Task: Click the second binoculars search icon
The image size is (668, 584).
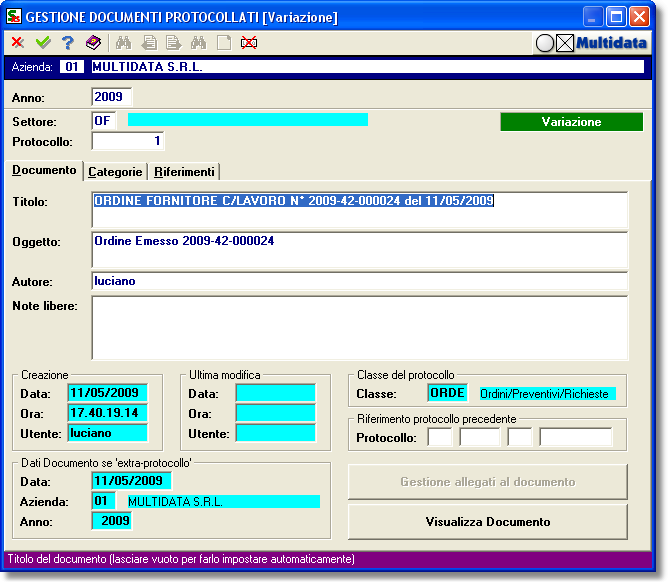Action: click(199, 43)
